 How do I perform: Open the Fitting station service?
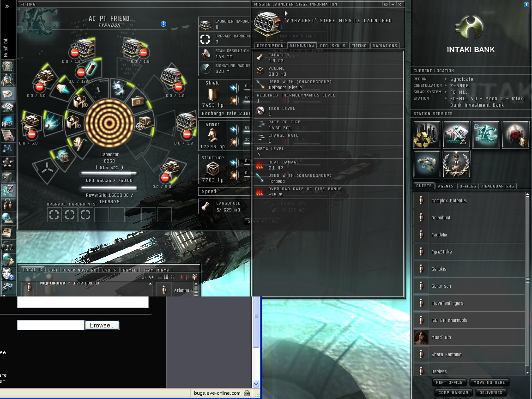(485, 135)
